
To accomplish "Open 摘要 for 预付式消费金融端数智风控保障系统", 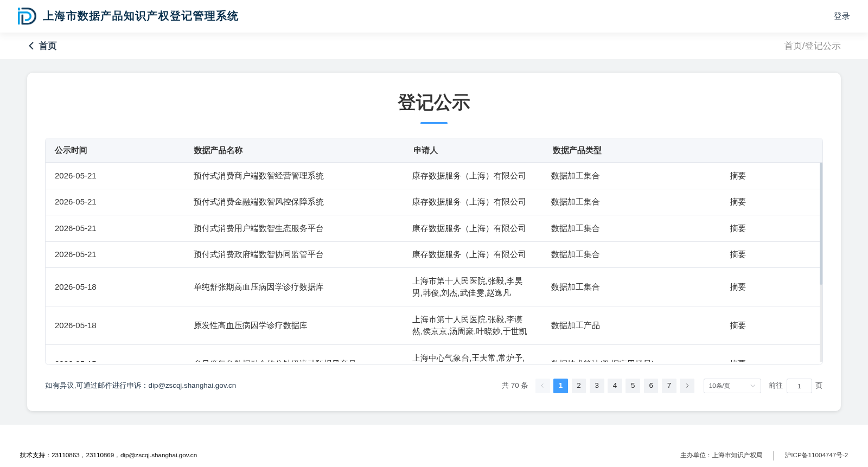I will tap(738, 202).
